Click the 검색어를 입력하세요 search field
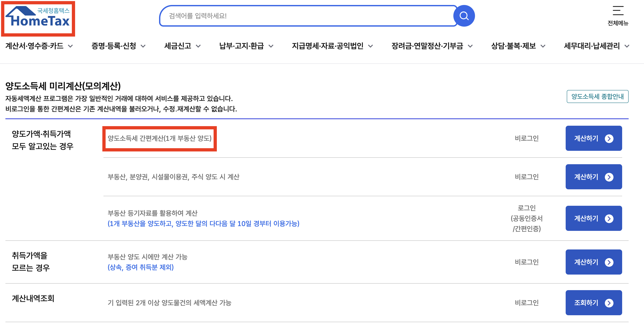Screen dimensions: 644x328 308,16
